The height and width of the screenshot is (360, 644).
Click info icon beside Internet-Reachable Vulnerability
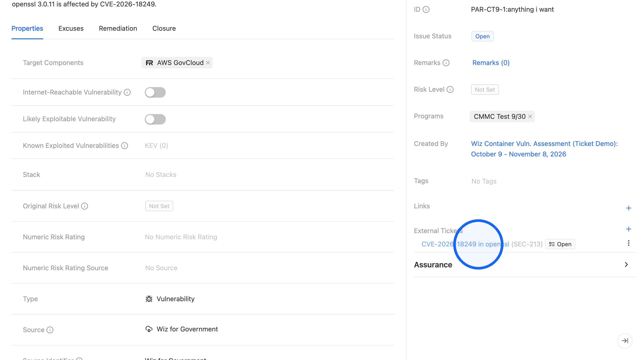127,92
